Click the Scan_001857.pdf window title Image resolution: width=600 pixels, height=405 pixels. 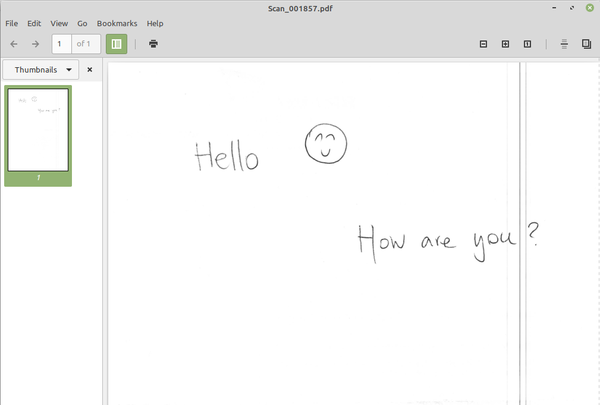pos(300,8)
